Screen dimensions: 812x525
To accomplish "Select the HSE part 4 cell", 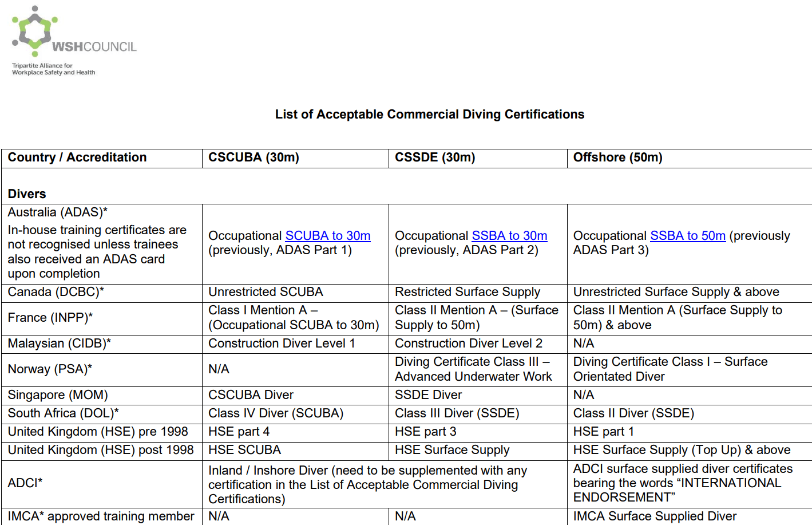I will (239, 432).
